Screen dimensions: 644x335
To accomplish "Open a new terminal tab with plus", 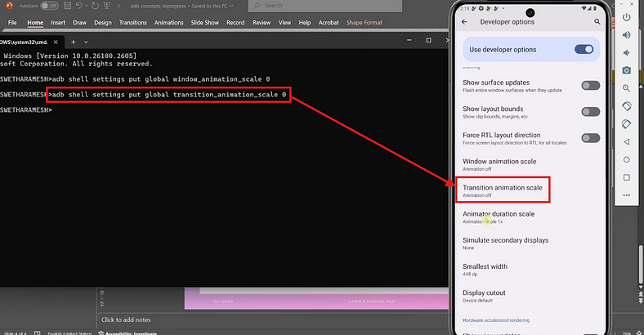I will [x=73, y=42].
